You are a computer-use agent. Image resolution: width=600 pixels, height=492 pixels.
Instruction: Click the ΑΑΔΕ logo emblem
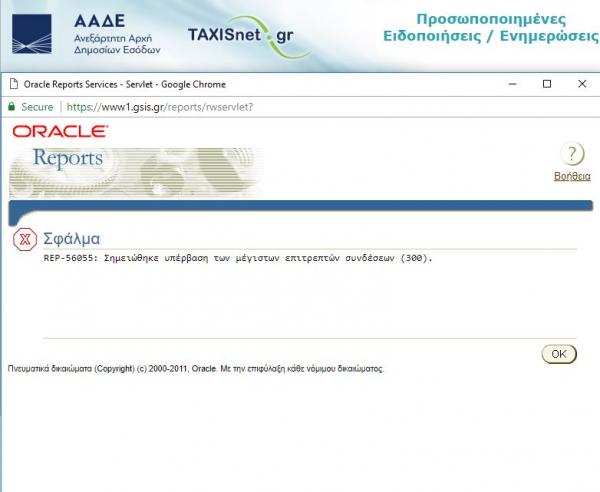pyautogui.click(x=32, y=35)
